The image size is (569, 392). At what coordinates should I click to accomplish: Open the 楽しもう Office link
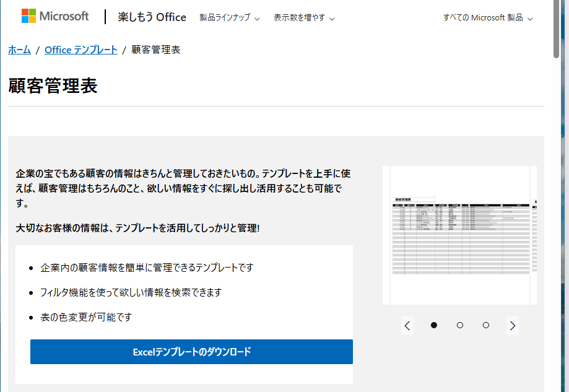tap(152, 17)
